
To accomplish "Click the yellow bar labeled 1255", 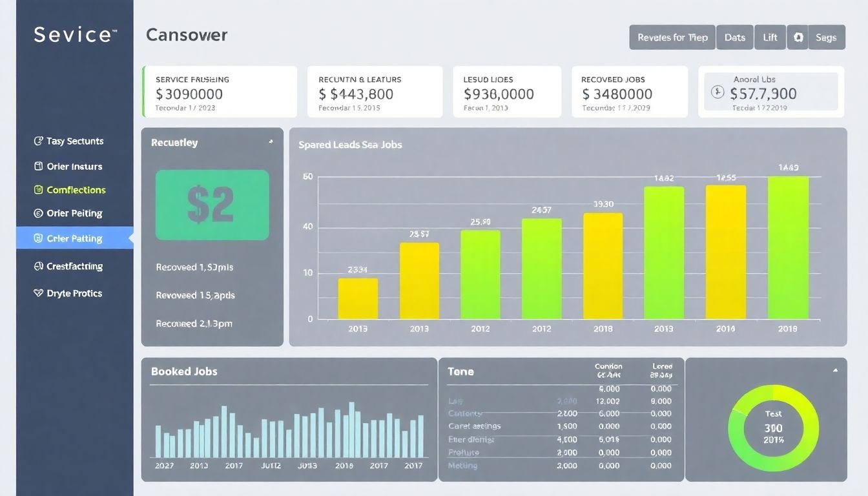I will [x=726, y=252].
